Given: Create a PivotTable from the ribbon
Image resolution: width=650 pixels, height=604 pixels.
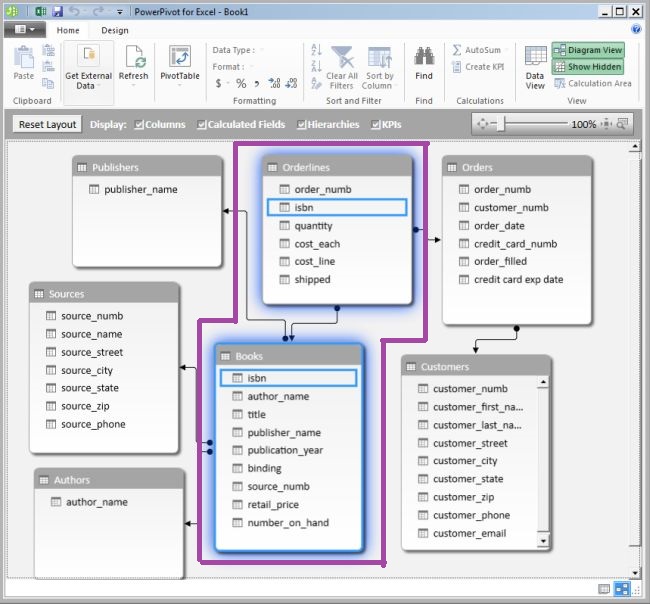Looking at the screenshot, I should pyautogui.click(x=180, y=62).
